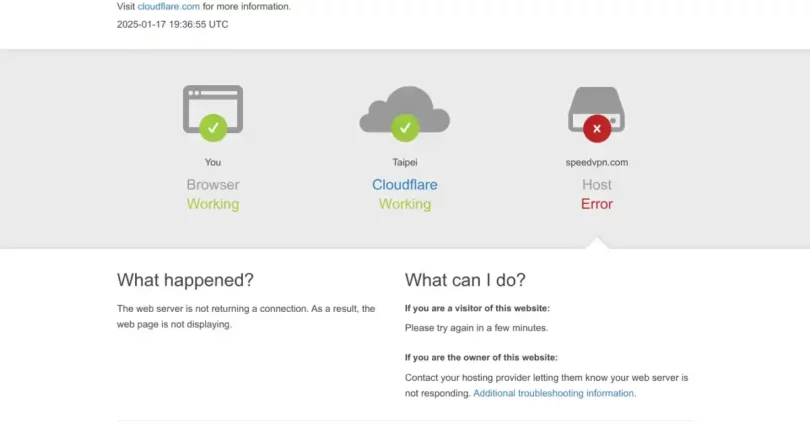
Task: Click the red 'Error' status text
Action: 597,204
